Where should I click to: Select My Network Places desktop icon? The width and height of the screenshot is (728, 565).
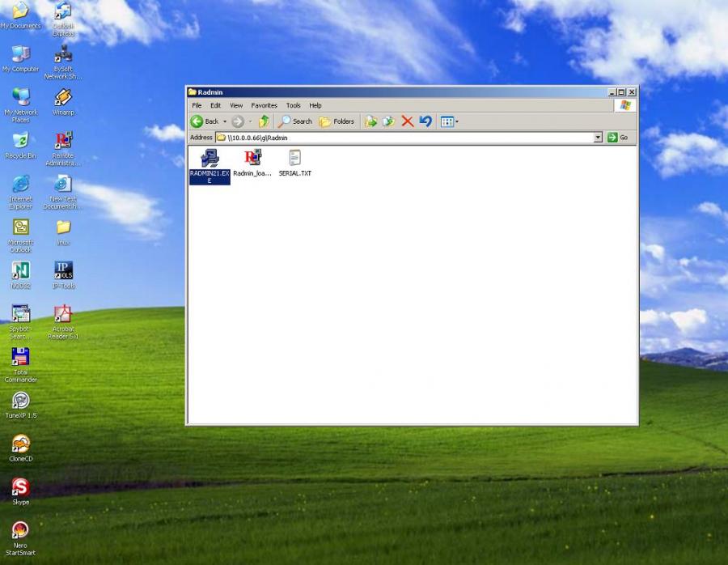pos(21,105)
